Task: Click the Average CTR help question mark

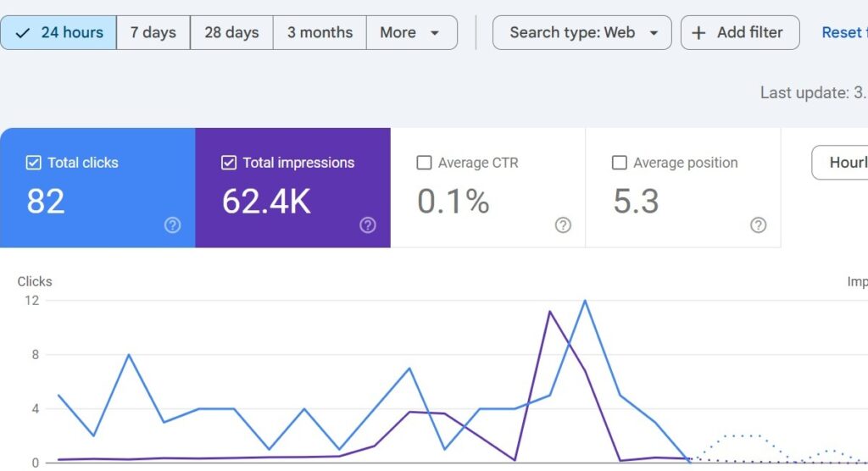Action: tap(563, 225)
